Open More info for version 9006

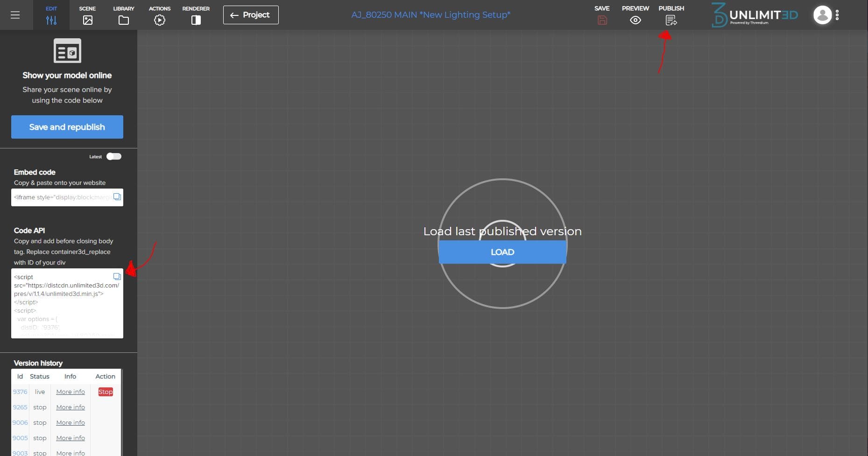tap(71, 423)
